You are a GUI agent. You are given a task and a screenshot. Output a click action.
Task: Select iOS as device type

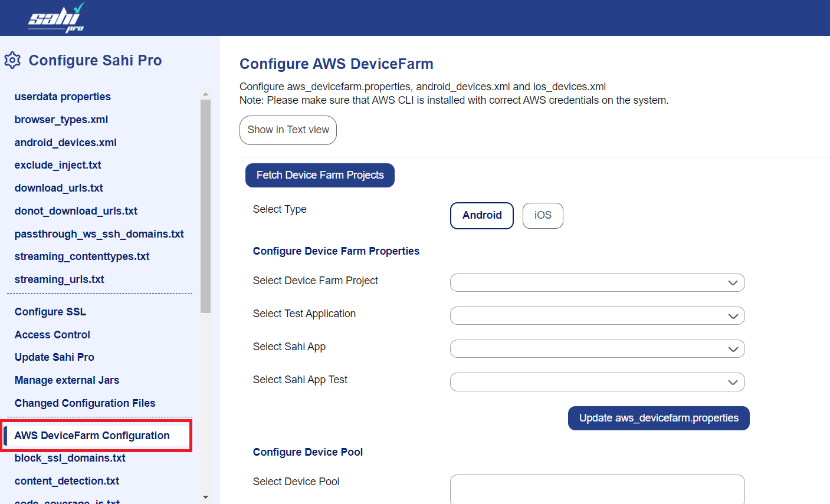click(542, 216)
